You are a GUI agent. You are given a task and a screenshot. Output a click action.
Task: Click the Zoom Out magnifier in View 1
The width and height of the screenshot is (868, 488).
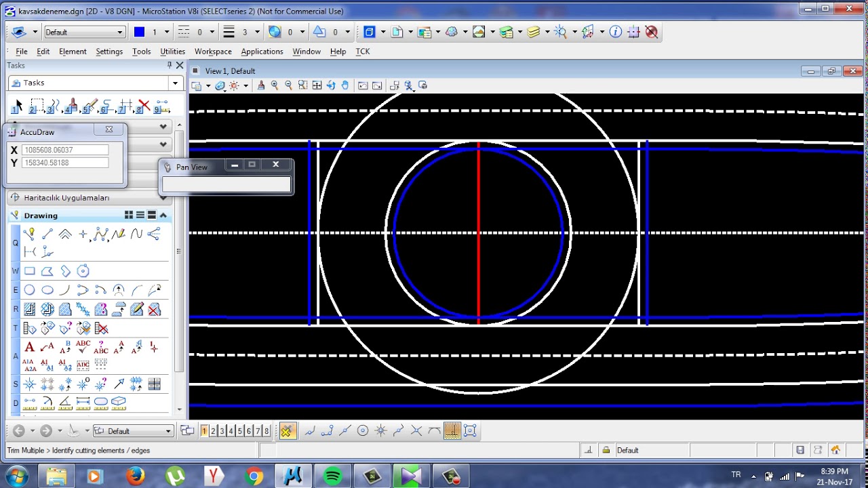click(289, 85)
